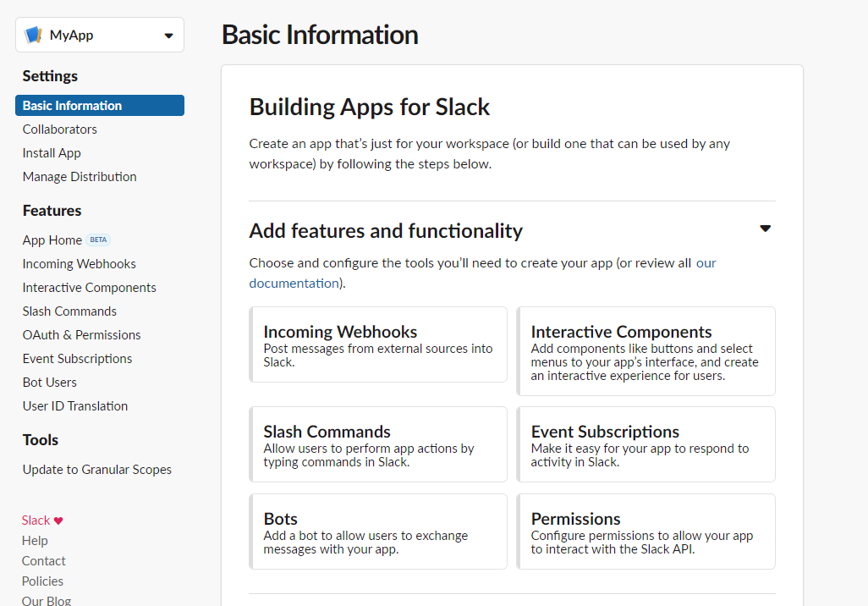Open Update to Granular Scopes tool

tap(97, 469)
